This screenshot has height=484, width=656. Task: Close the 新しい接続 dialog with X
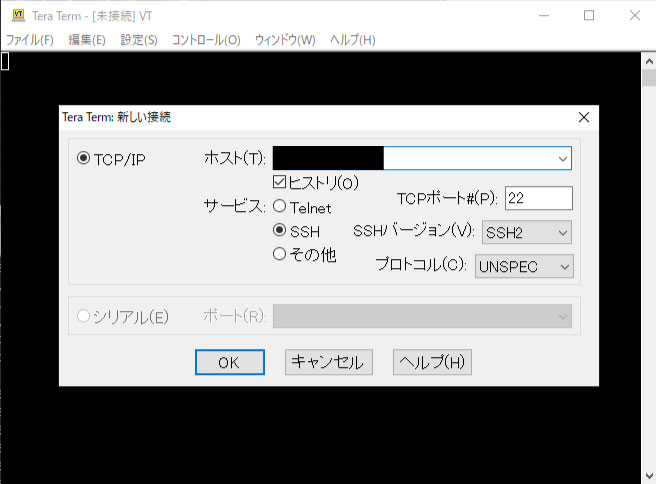tap(584, 117)
